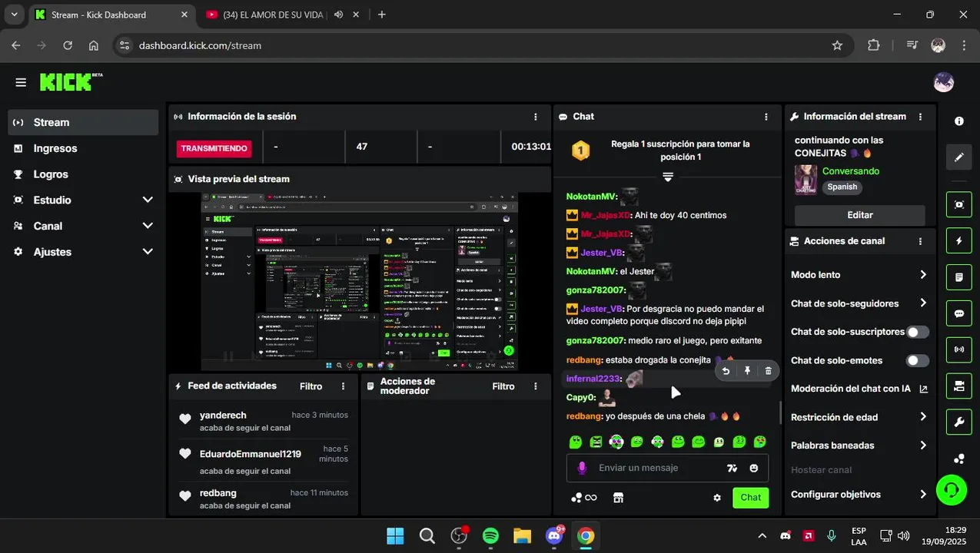Click the Conversando category link

point(851,171)
